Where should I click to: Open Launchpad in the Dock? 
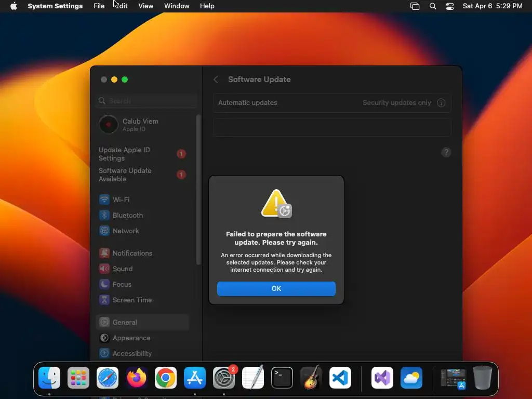pos(78,378)
